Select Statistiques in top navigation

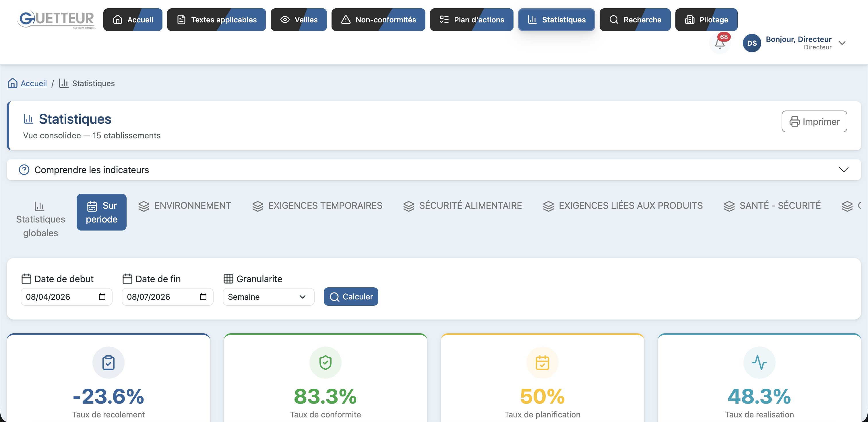556,20
